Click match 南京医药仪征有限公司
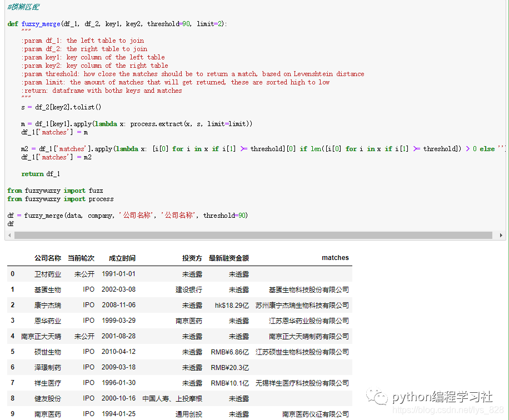 [x=316, y=414]
